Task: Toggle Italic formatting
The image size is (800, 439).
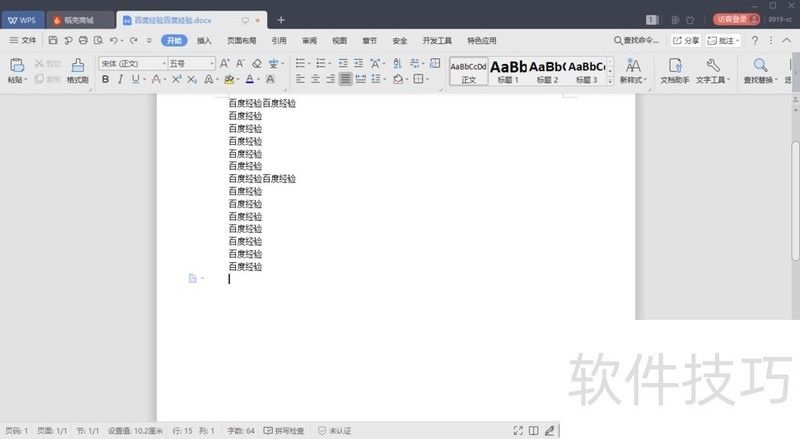Action: point(120,79)
